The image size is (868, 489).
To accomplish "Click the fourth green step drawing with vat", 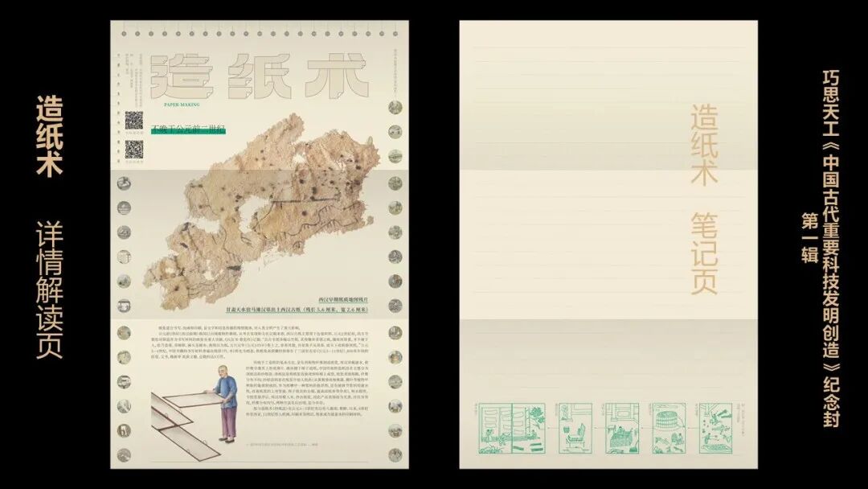I will point(669,429).
